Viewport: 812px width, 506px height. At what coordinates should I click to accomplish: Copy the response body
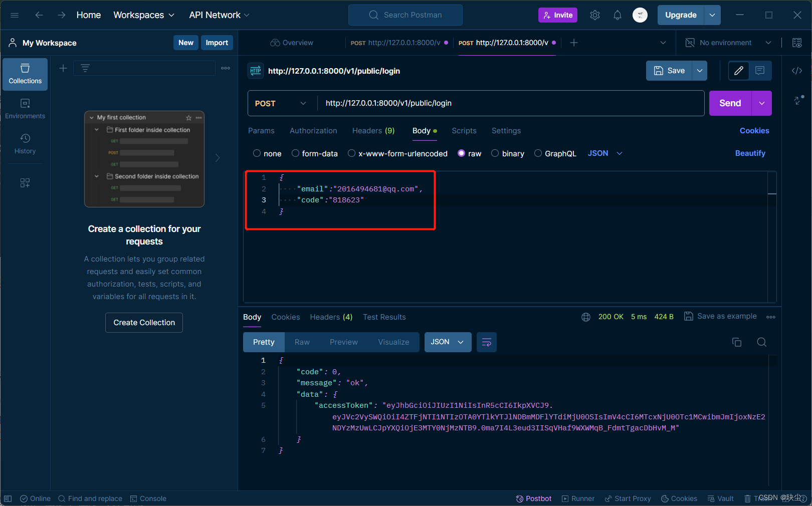(737, 342)
